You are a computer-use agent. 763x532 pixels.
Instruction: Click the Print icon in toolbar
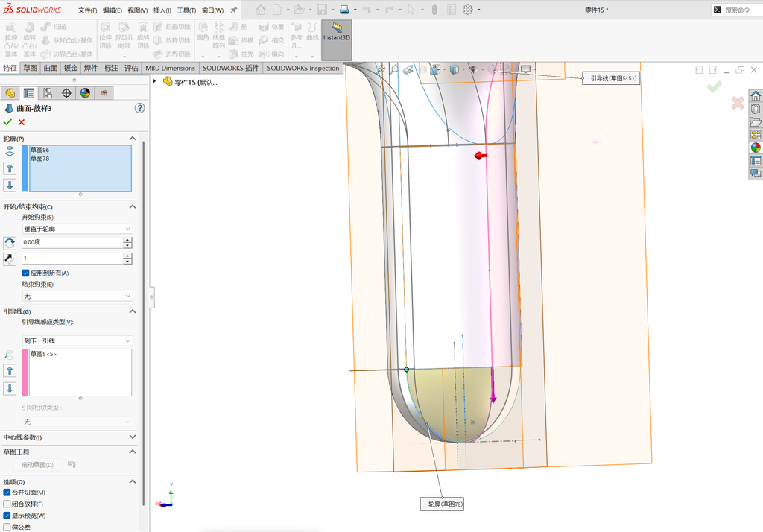pyautogui.click(x=344, y=10)
